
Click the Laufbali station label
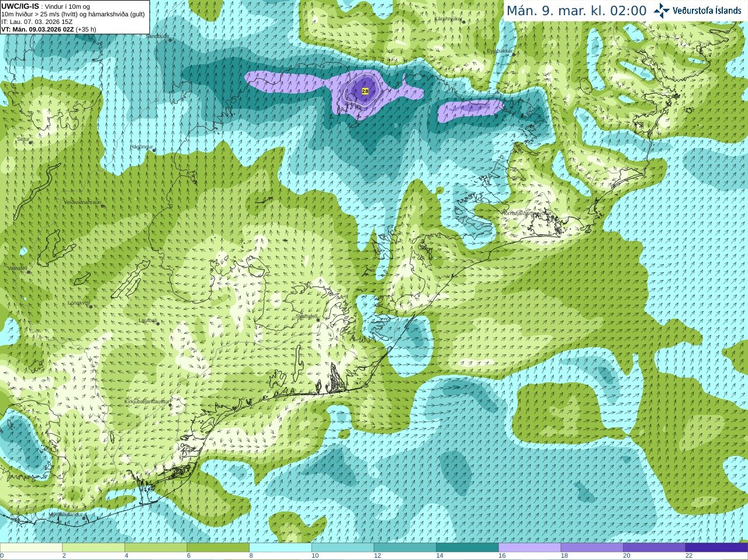[x=148, y=320]
